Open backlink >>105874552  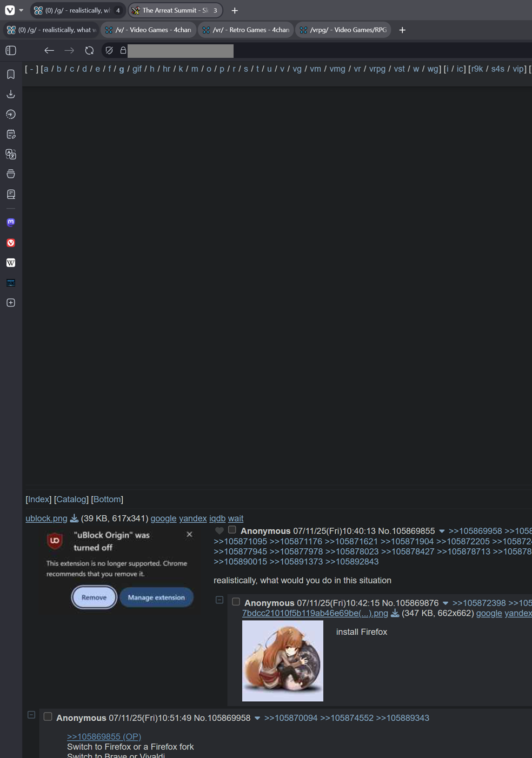(x=347, y=718)
